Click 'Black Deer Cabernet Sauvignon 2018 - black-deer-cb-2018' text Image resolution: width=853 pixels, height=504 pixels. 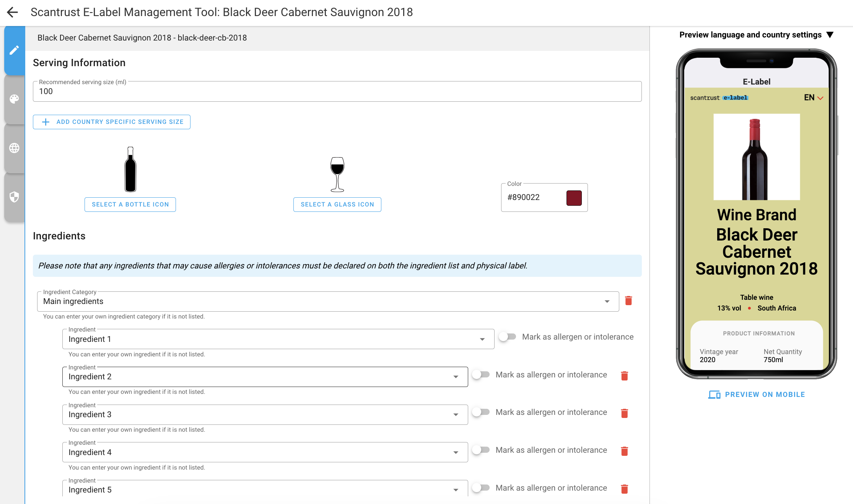point(142,38)
